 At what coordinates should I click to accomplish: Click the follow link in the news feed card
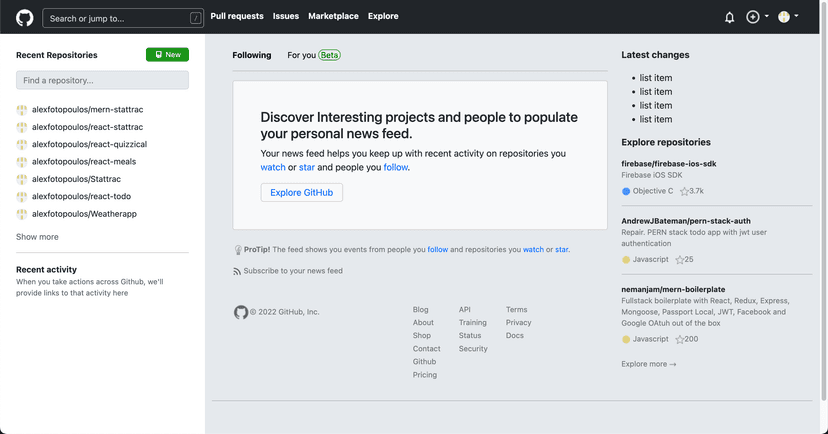tap(396, 167)
